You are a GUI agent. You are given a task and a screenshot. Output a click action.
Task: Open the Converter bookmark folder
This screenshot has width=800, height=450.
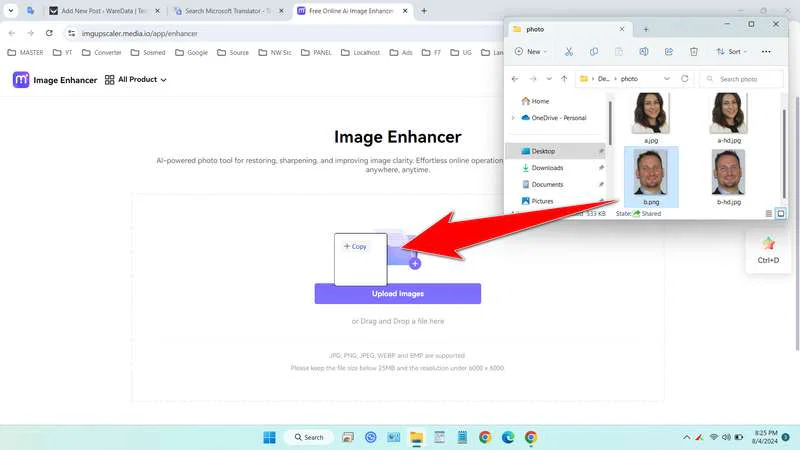point(102,53)
